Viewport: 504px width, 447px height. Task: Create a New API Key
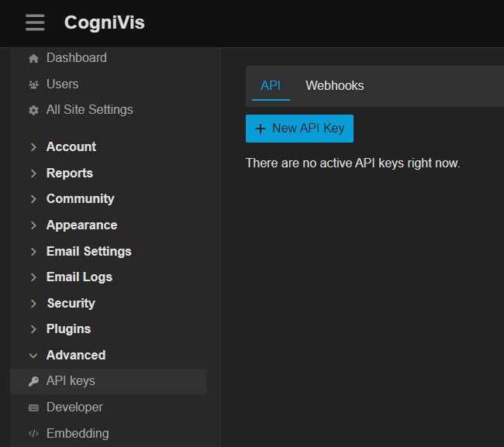(299, 129)
